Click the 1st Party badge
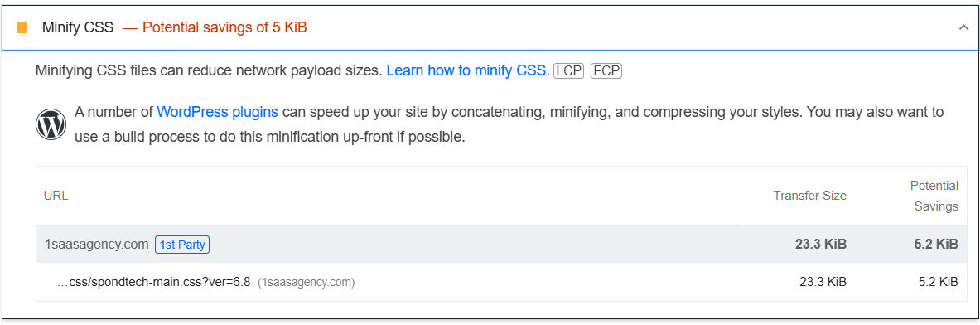This screenshot has height=325, width=980. pos(182,245)
